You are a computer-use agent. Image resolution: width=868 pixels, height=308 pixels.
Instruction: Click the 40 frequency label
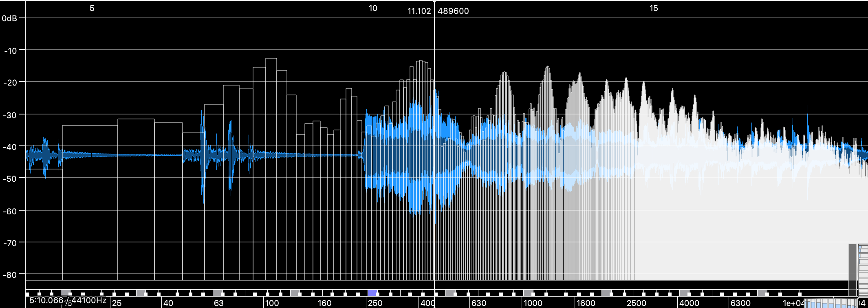point(168,303)
